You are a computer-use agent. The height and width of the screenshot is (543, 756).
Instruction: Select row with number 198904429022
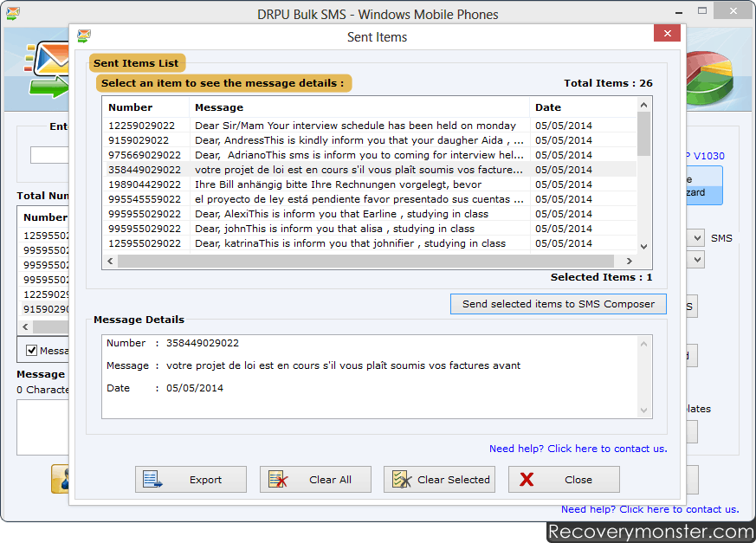point(369,184)
